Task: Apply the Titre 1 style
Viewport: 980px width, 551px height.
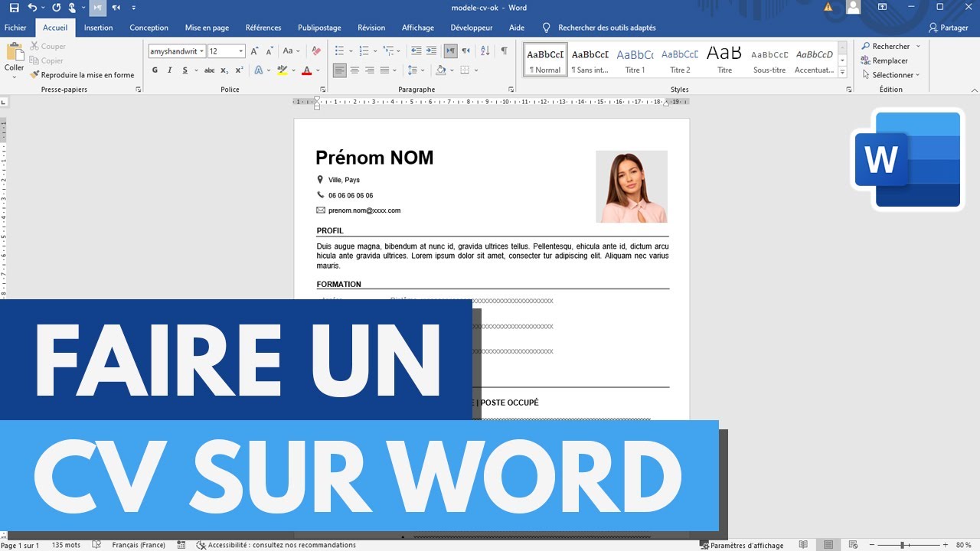Action: pyautogui.click(x=635, y=60)
